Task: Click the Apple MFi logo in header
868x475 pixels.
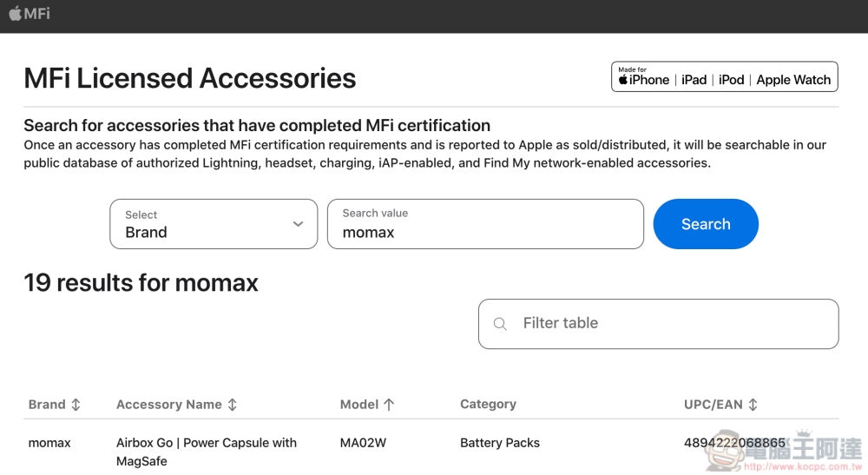Action: coord(30,13)
